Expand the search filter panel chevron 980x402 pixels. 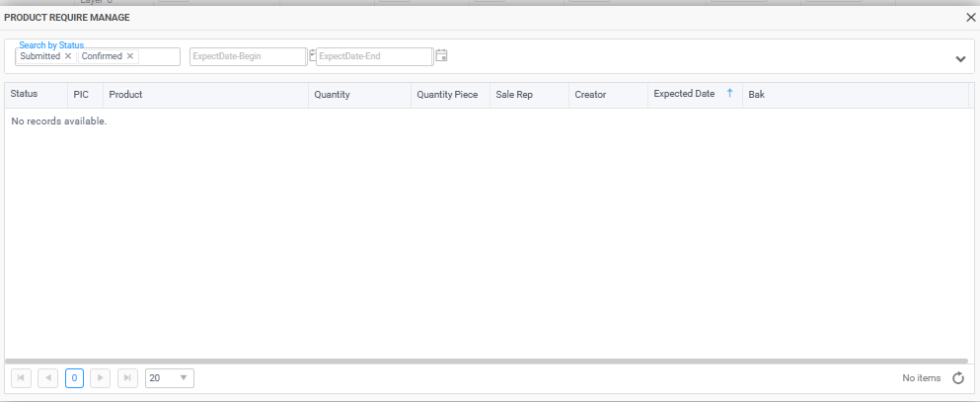click(960, 59)
